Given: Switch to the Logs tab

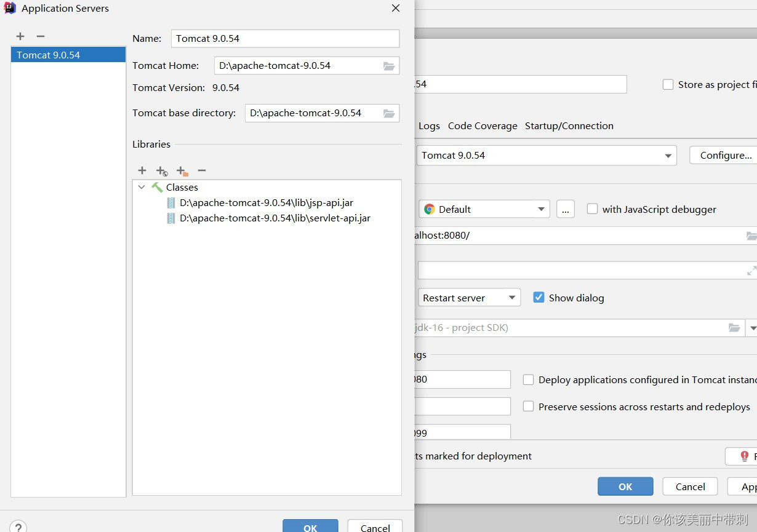Looking at the screenshot, I should (x=429, y=126).
